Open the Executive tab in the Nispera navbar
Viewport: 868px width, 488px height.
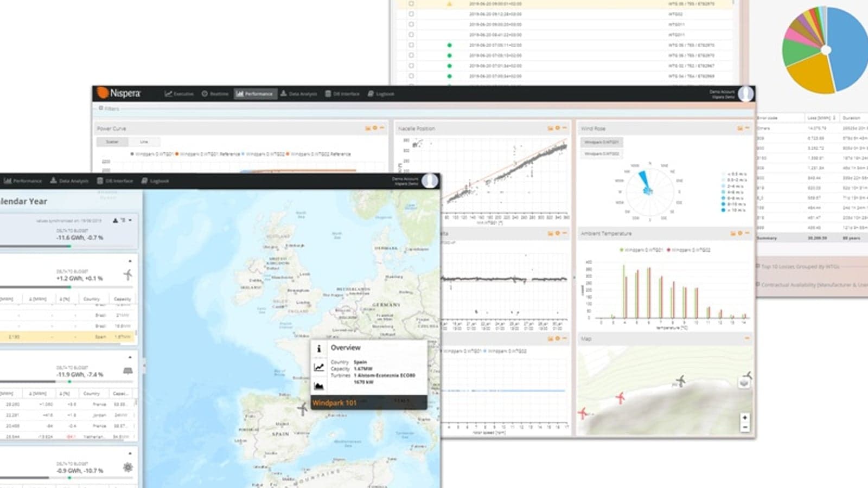coord(179,94)
